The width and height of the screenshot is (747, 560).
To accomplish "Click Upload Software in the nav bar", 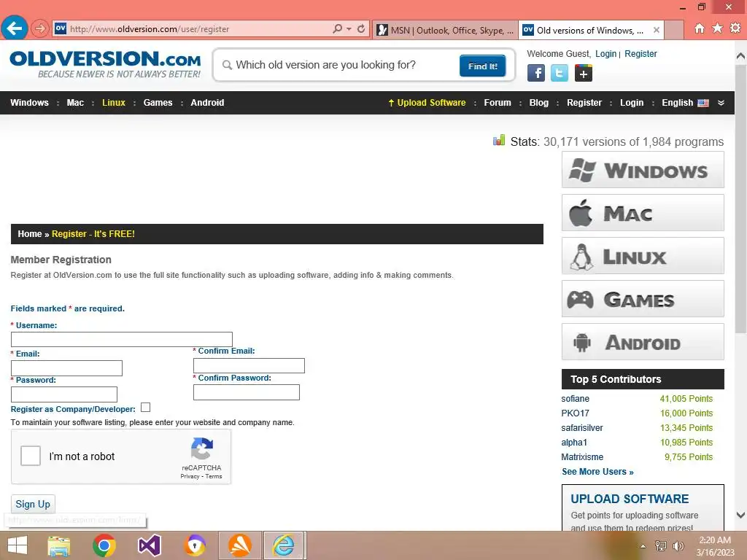I will click(427, 102).
